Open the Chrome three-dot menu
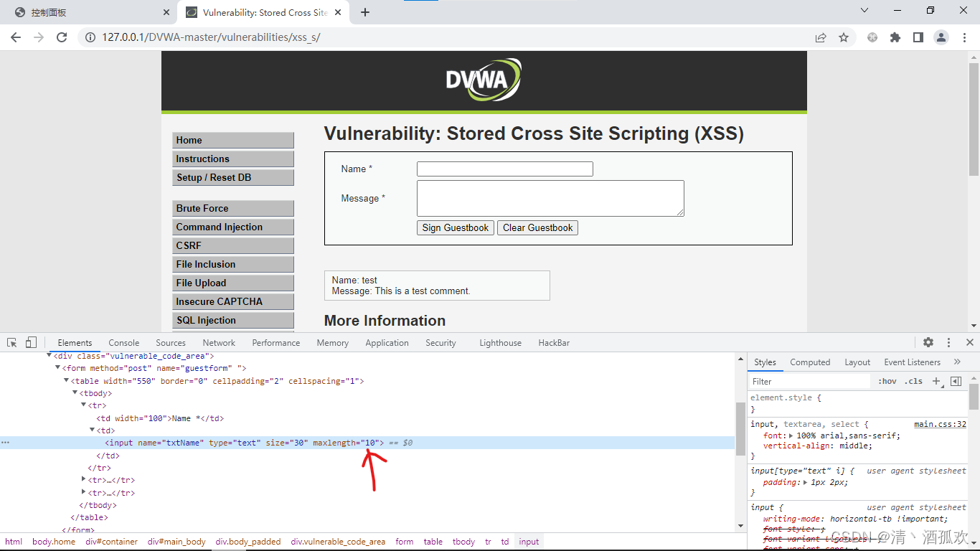Viewport: 980px width, 551px height. coord(964,37)
